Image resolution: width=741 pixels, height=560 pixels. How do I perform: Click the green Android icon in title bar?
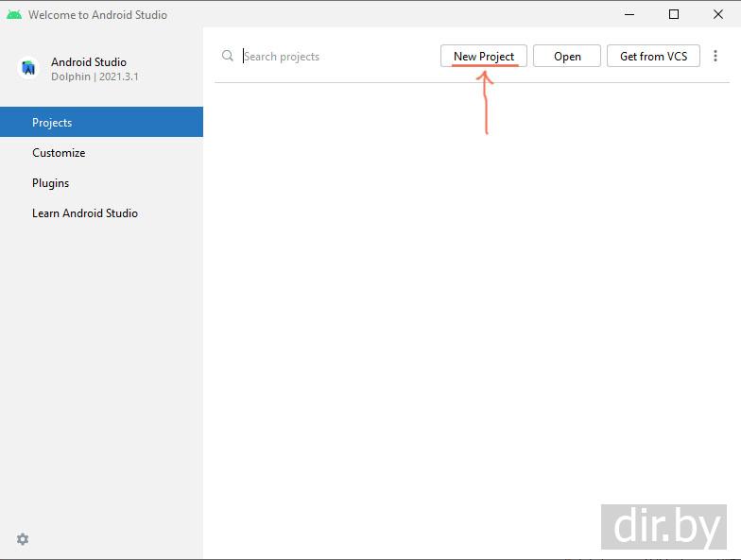pos(14,15)
